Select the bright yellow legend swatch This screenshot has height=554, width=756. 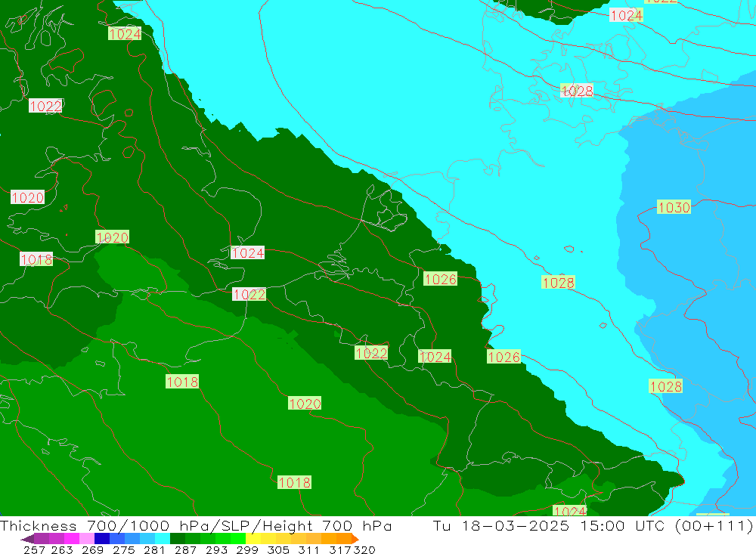pos(253,539)
